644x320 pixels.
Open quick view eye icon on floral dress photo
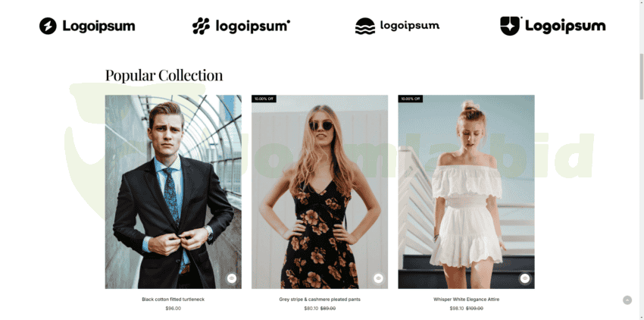(378, 278)
